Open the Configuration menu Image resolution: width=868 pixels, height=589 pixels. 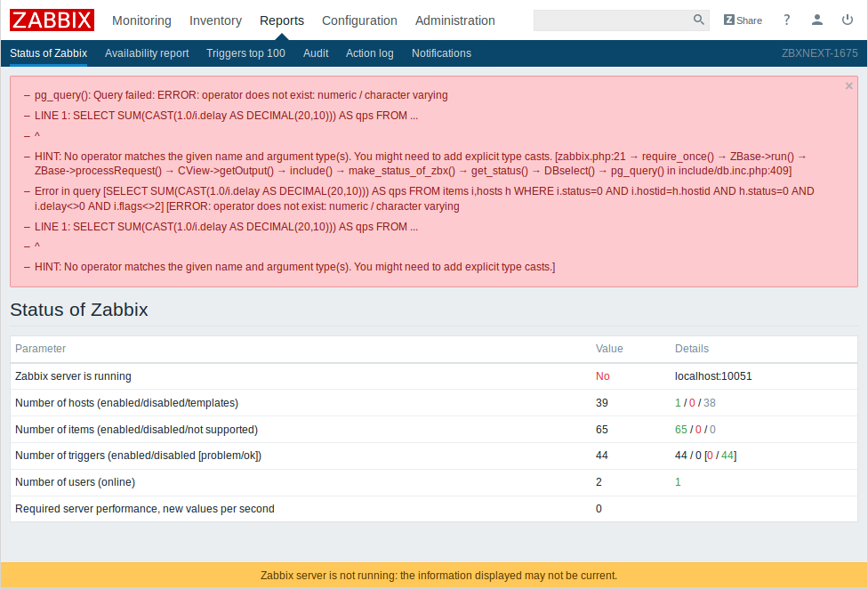pos(359,20)
